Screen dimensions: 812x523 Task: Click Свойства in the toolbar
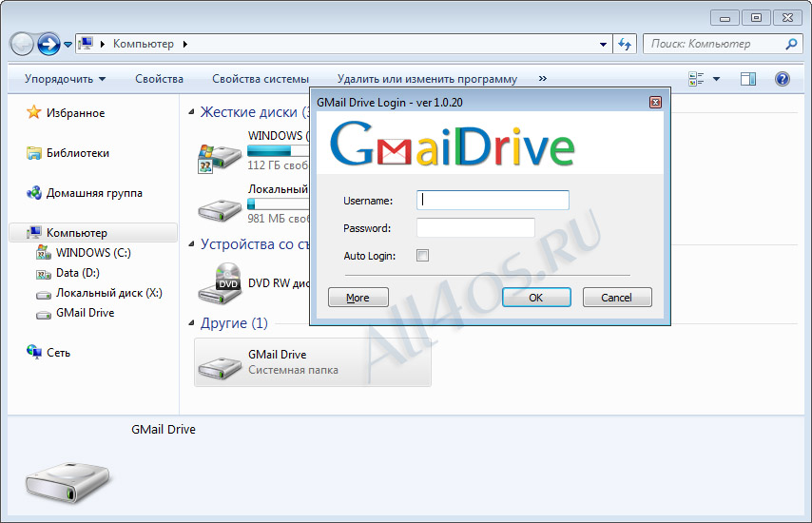tap(159, 79)
